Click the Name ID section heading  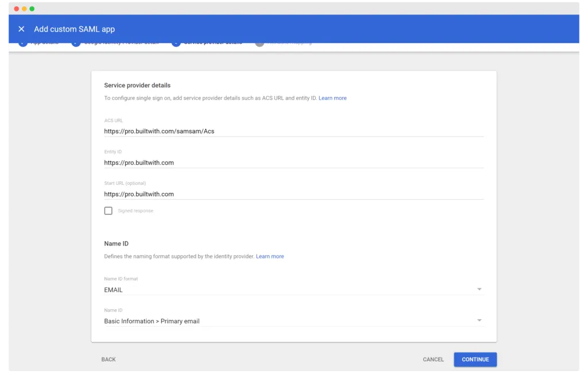tap(116, 244)
